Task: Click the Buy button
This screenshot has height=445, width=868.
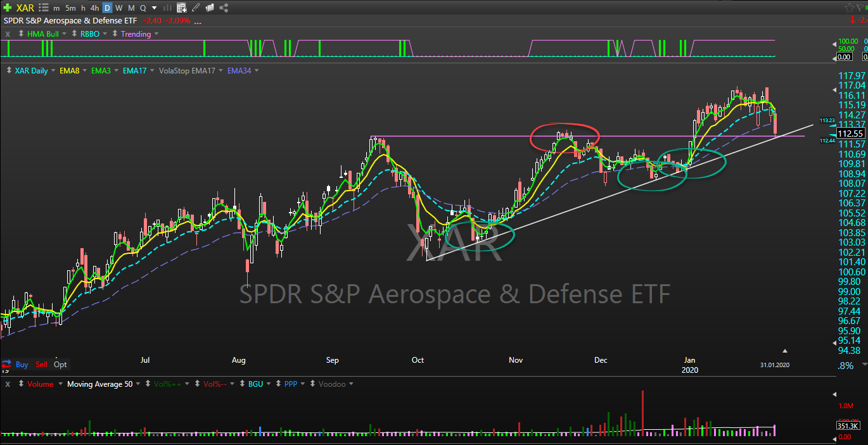Action: point(22,365)
